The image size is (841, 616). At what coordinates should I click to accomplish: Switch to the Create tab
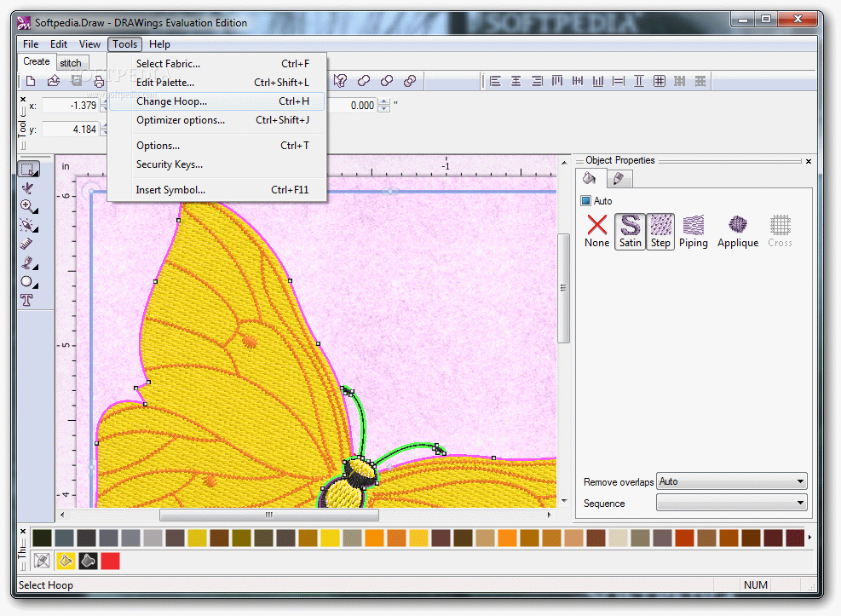[x=37, y=61]
